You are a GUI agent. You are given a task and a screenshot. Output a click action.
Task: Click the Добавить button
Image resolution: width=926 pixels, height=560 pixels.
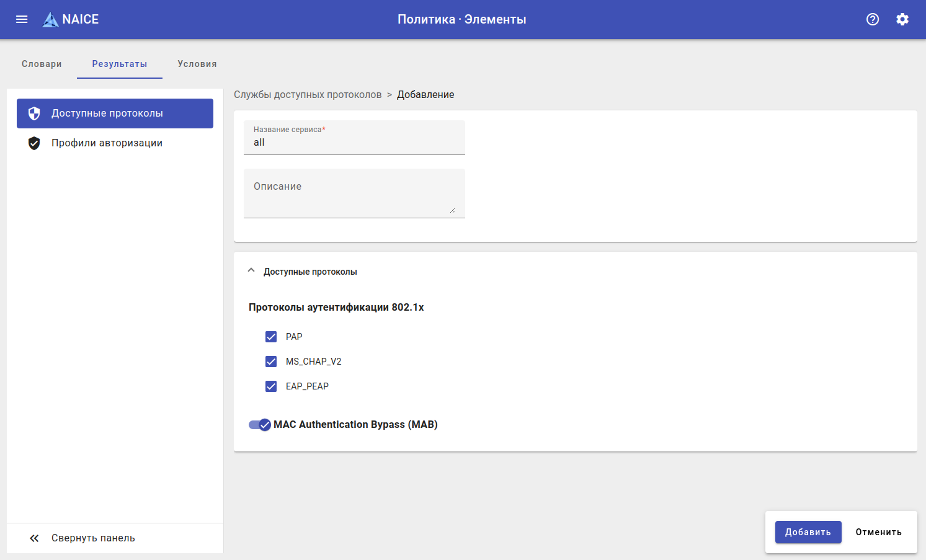[x=808, y=532]
